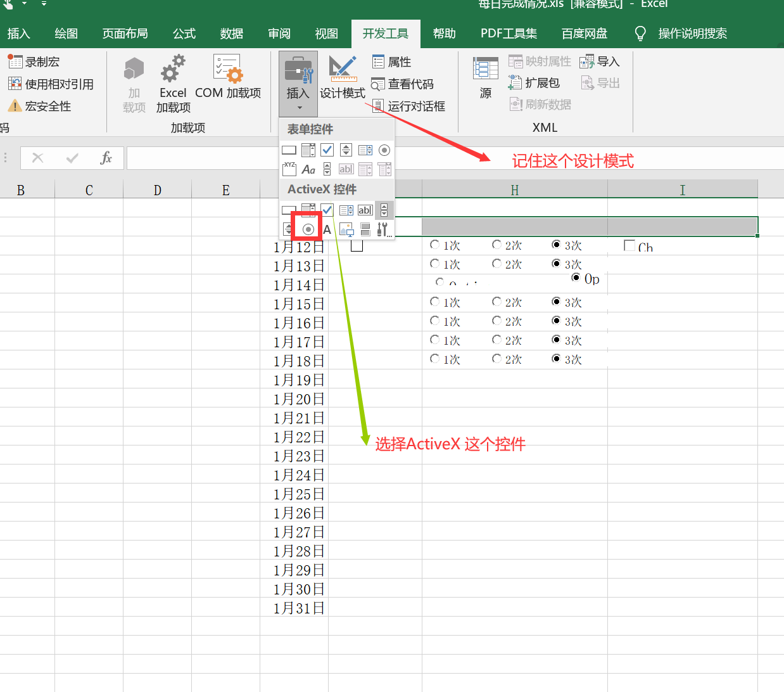
Task: Select 1次 radio in 1月15日 row
Action: (x=434, y=302)
